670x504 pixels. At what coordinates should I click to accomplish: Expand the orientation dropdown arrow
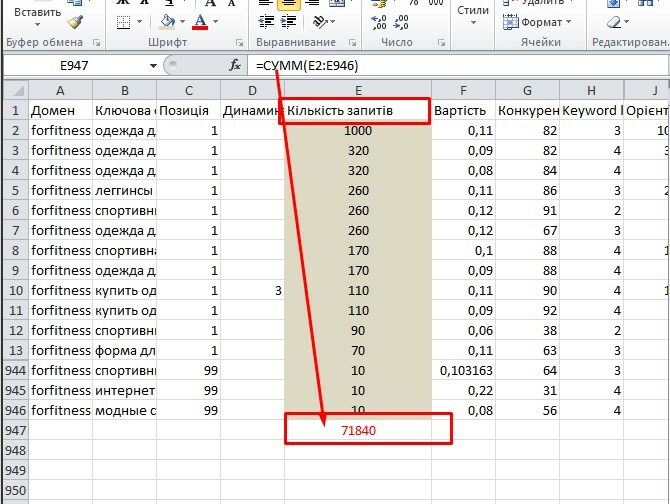point(332,21)
